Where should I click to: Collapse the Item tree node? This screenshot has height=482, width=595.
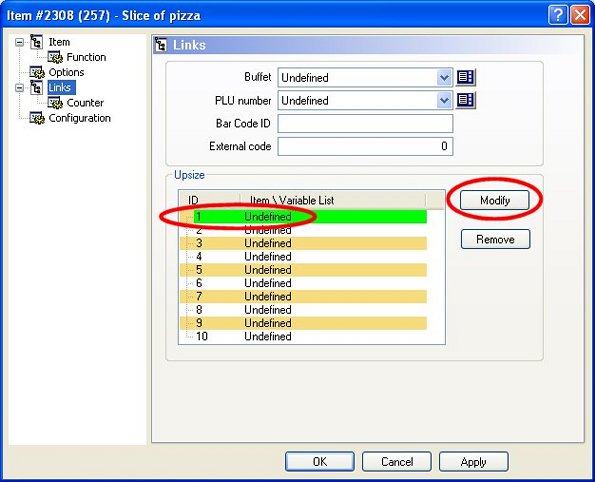19,42
